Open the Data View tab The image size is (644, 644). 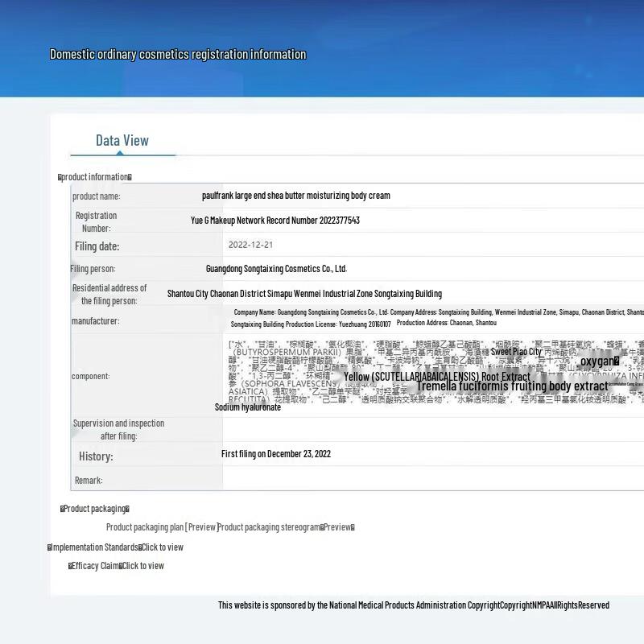pos(122,141)
